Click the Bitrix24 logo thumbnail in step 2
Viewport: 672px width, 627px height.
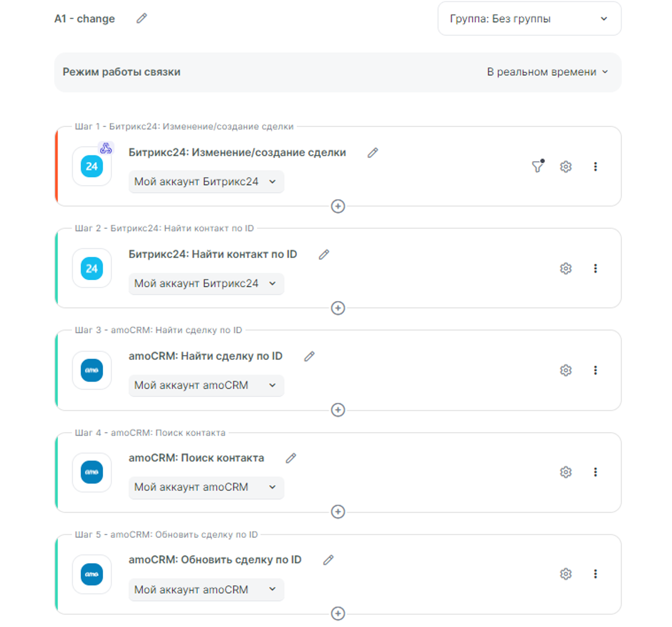click(x=92, y=268)
